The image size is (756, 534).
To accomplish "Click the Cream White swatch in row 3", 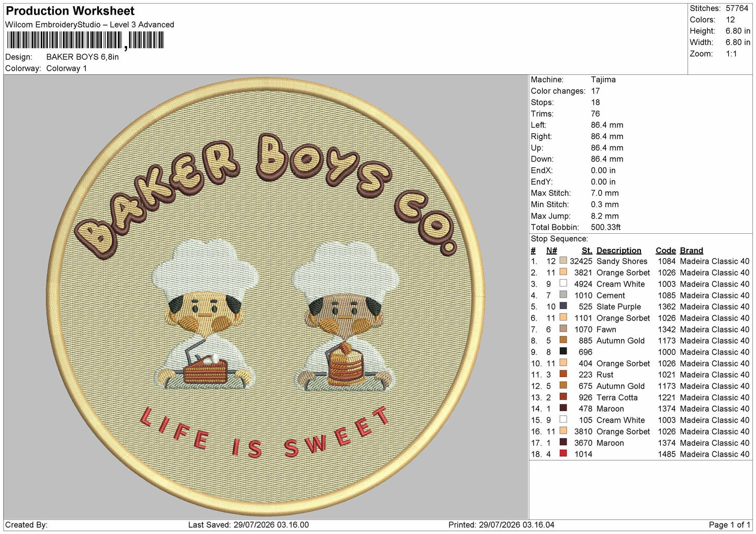I will pyautogui.click(x=563, y=283).
